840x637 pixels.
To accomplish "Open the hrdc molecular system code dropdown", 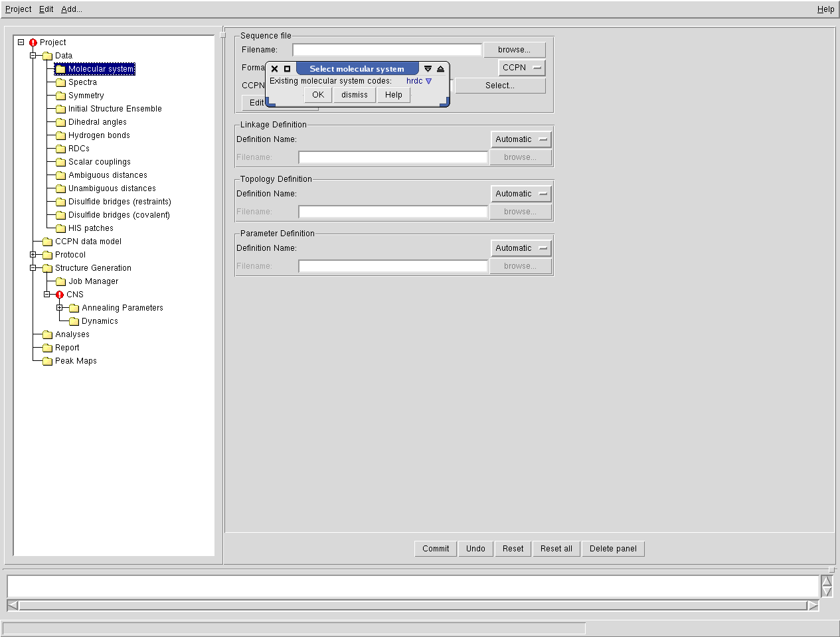I will coord(419,81).
